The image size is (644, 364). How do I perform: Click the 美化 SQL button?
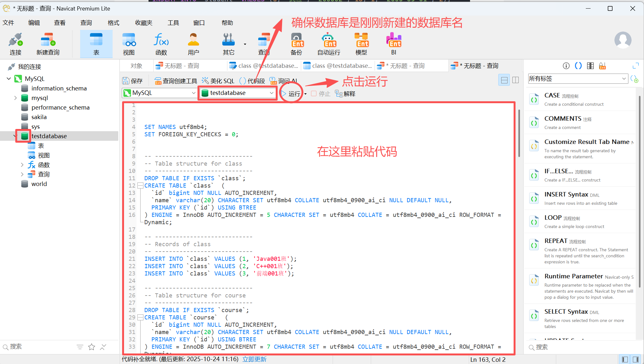(x=218, y=81)
